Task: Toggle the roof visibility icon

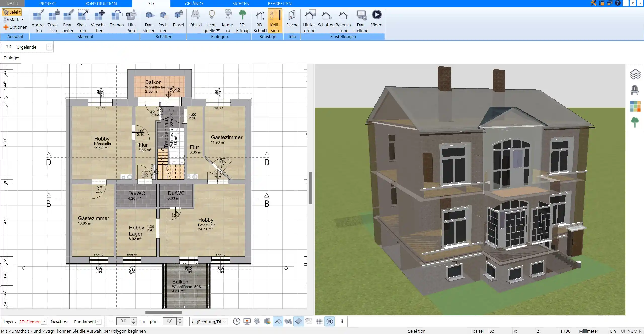Action: point(278,321)
